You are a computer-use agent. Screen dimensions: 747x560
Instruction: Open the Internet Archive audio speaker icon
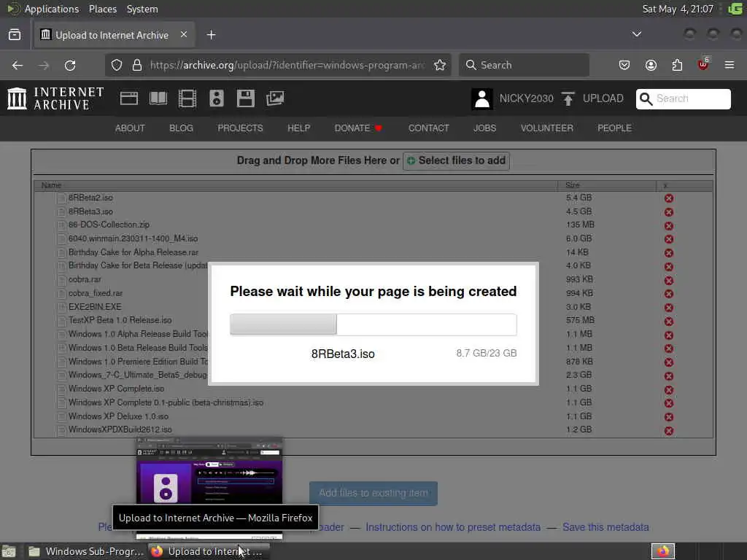(x=216, y=98)
